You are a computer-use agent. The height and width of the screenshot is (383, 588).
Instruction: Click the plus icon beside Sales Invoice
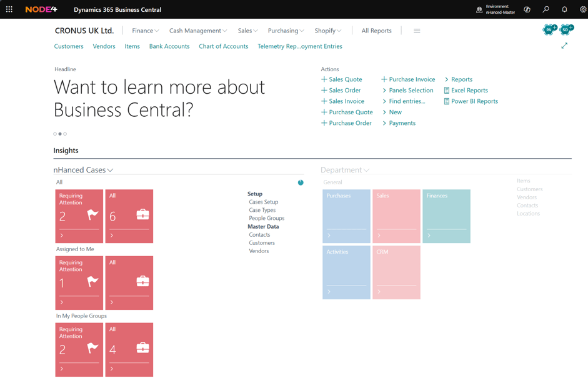click(324, 101)
